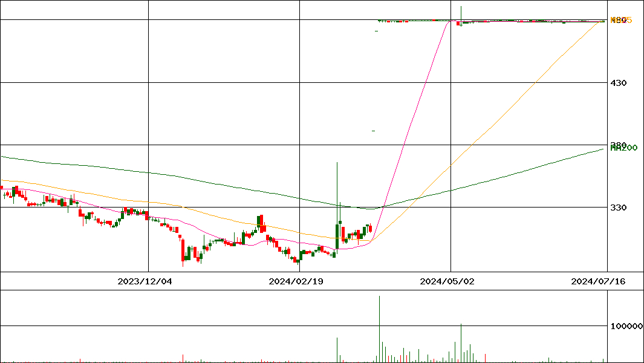Click the 100000 volume axis label
Viewport: 644px width, 363px height.
[x=626, y=327]
